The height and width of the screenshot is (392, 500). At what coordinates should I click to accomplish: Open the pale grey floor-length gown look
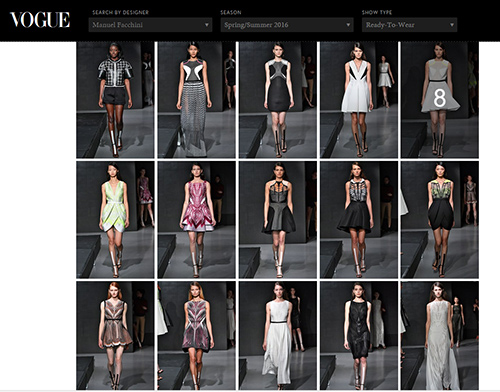(440, 336)
